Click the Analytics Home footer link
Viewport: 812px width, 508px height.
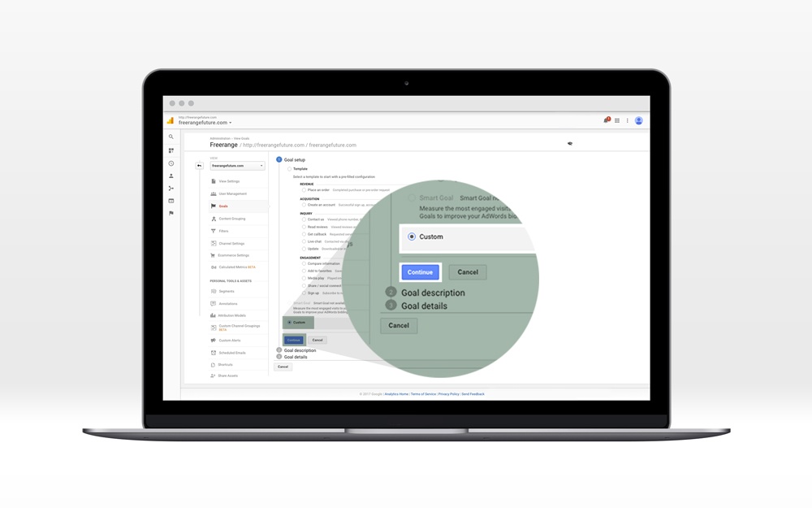click(x=397, y=394)
